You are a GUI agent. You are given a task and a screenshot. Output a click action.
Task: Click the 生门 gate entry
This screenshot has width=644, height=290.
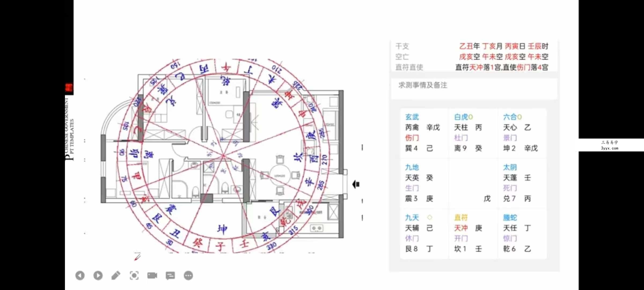(412, 188)
